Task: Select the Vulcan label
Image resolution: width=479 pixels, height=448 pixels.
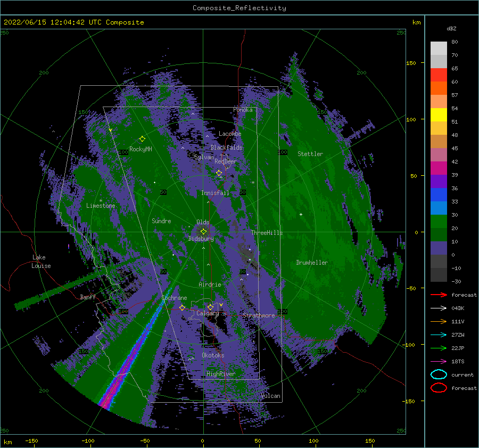Action: point(271,396)
